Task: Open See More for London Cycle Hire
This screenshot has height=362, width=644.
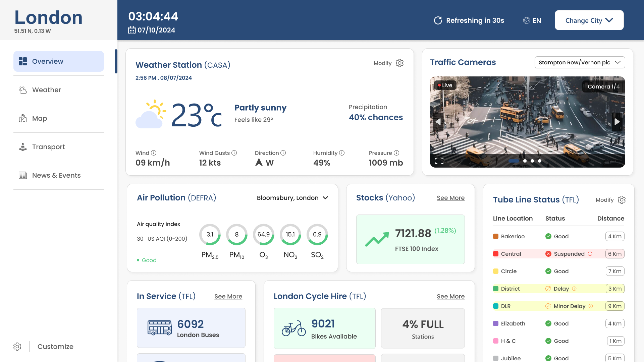Action: 451,296
